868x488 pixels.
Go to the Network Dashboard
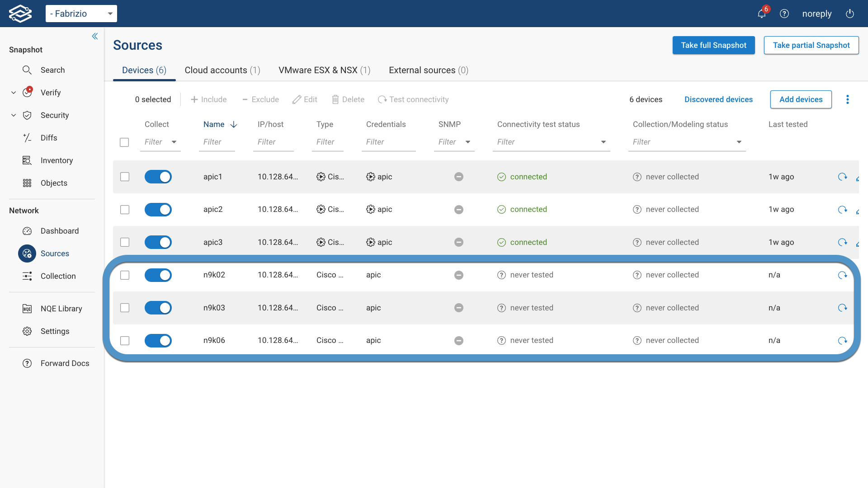coord(59,231)
